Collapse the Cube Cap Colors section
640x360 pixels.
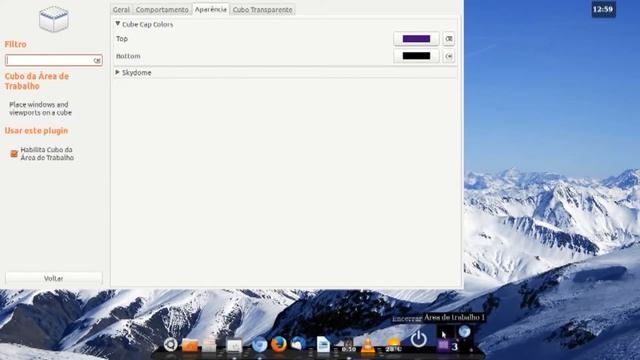(118, 24)
